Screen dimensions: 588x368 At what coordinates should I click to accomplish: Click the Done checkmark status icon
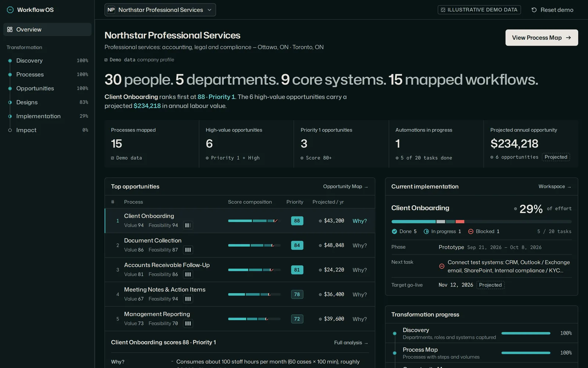coord(394,231)
